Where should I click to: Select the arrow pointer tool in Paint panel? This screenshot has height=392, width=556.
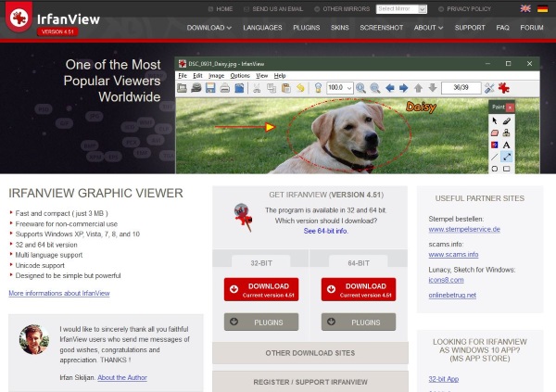pyautogui.click(x=495, y=121)
